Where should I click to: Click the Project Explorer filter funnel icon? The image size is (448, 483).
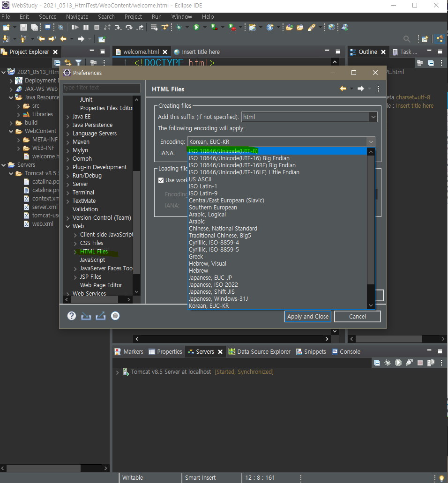point(79,63)
